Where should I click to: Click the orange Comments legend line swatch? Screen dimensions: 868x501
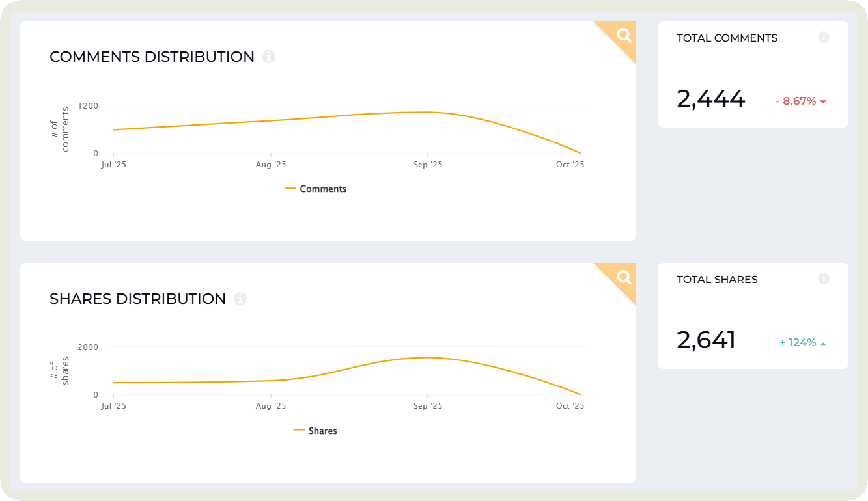coord(291,189)
